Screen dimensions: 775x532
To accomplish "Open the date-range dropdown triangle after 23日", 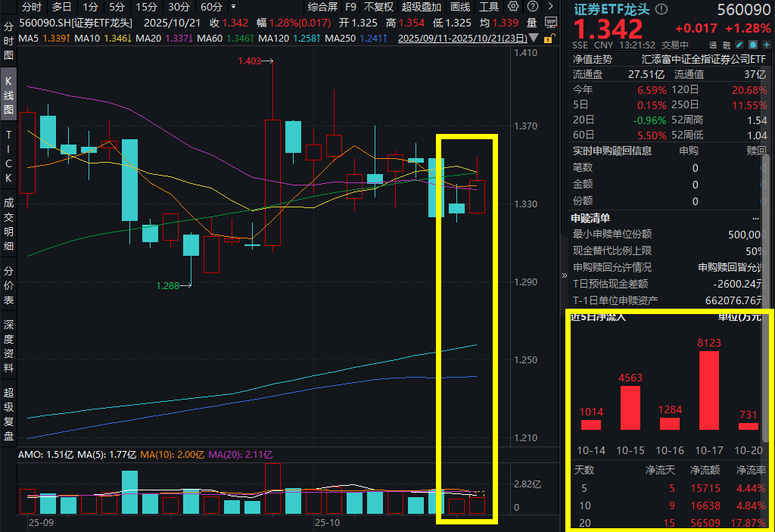I will click(534, 38).
